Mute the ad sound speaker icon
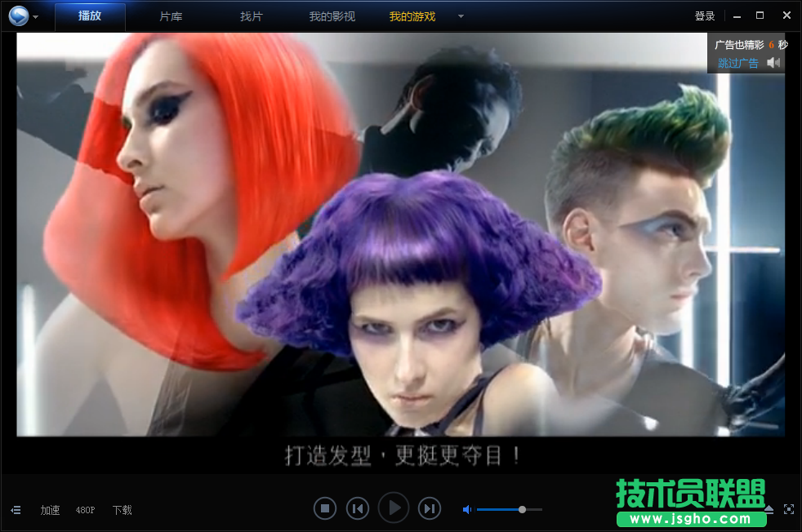802x532 pixels. click(x=773, y=63)
